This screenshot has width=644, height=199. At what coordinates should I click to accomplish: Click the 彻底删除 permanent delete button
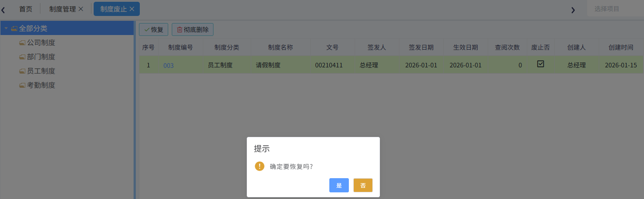tap(193, 30)
